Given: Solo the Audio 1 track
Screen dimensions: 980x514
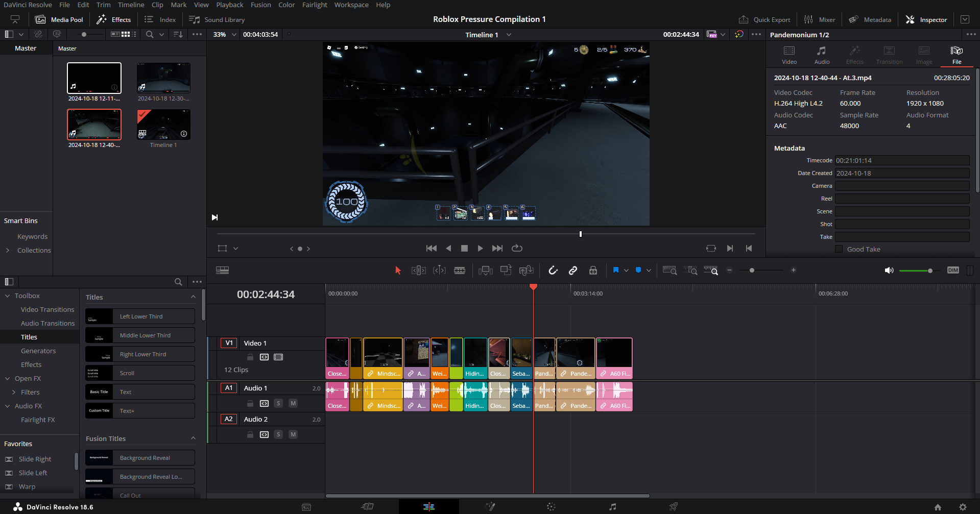Looking at the screenshot, I should 278,403.
